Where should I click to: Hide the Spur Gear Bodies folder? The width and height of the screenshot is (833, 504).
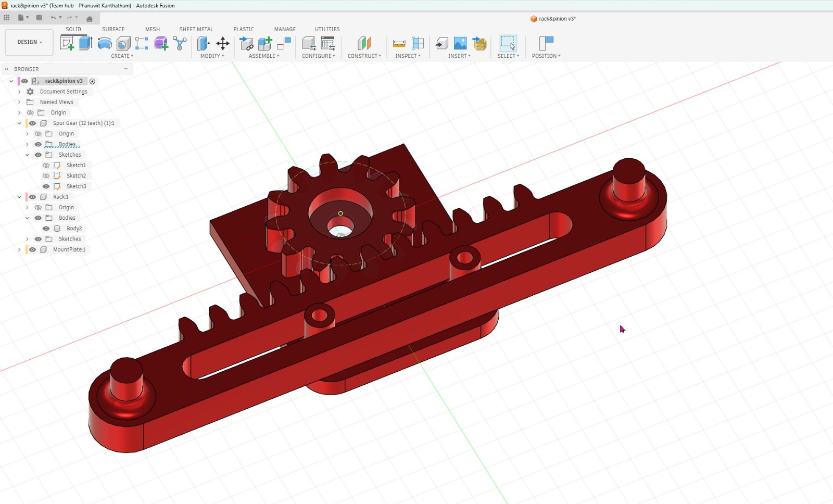[x=38, y=144]
